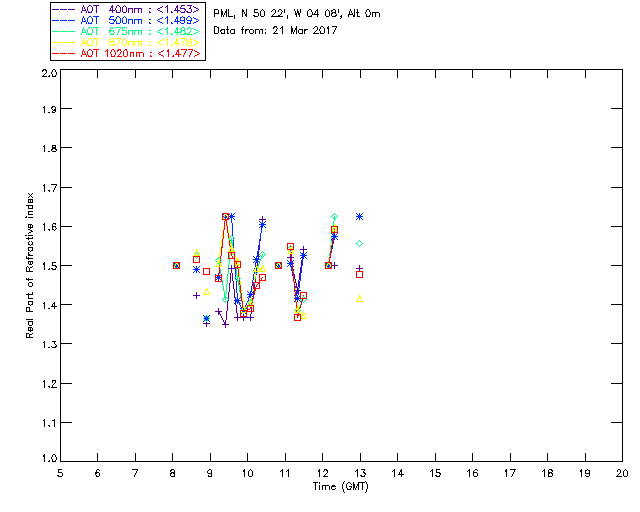Click the y-axis tick label 1.8

tap(49, 148)
